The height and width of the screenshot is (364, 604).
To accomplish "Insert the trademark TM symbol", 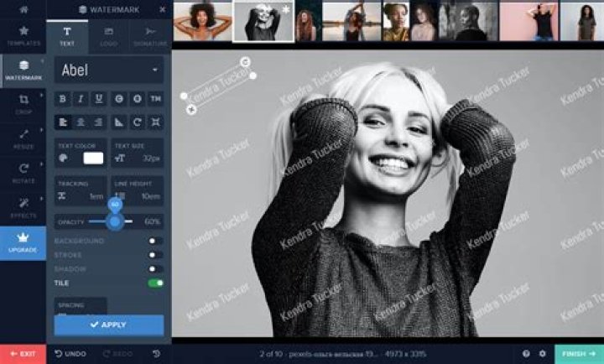I will 156,99.
